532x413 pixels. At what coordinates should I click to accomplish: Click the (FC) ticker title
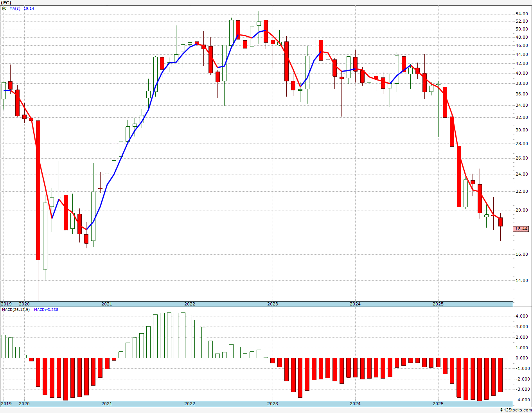[6, 2]
